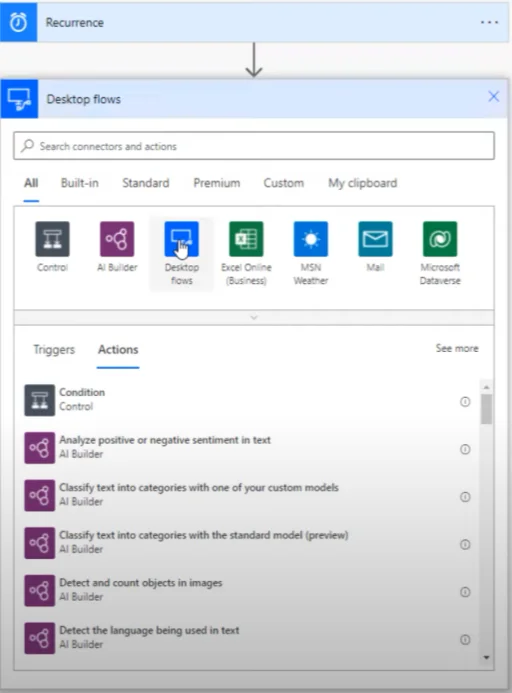Expand the connectors list with chevron
The width and height of the screenshot is (512, 693).
click(x=254, y=317)
